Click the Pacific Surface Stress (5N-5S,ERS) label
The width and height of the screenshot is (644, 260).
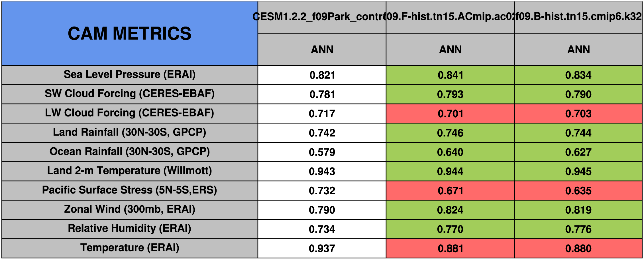click(130, 190)
